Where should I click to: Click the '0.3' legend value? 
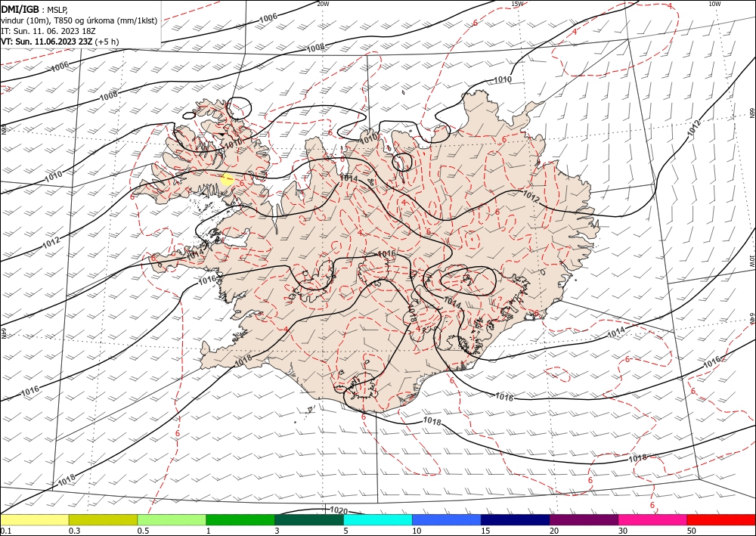point(75,531)
